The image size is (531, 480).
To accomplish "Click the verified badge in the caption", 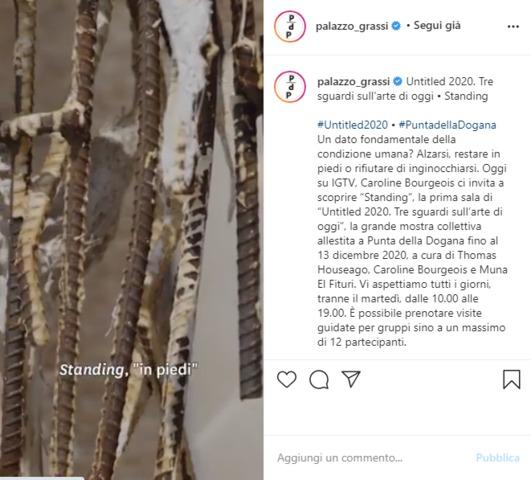I will [x=398, y=82].
